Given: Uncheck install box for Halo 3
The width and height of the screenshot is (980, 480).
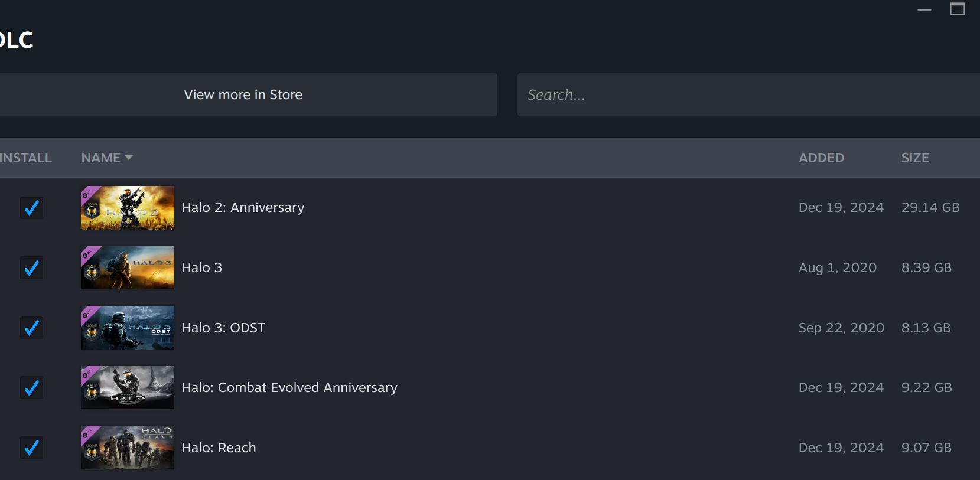Looking at the screenshot, I should [x=32, y=268].
